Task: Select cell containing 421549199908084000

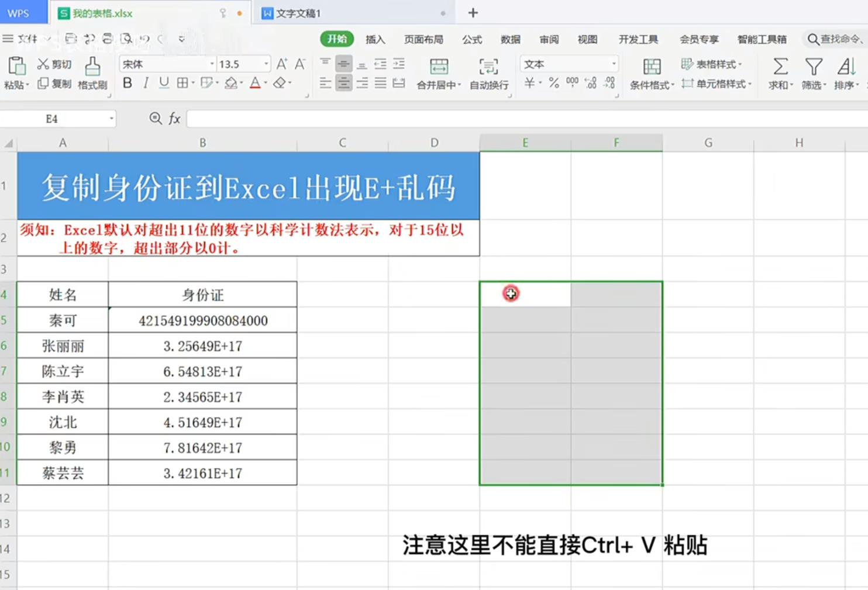Action: 202,320
